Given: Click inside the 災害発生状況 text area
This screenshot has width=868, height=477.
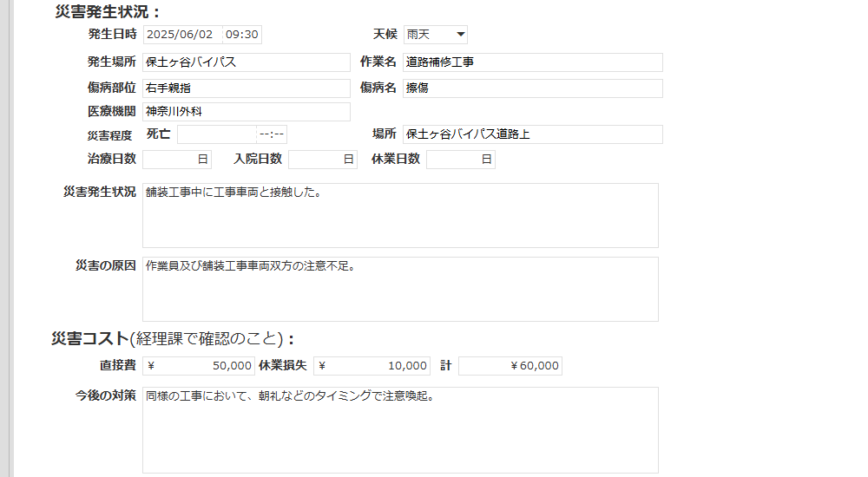Looking at the screenshot, I should click(400, 215).
